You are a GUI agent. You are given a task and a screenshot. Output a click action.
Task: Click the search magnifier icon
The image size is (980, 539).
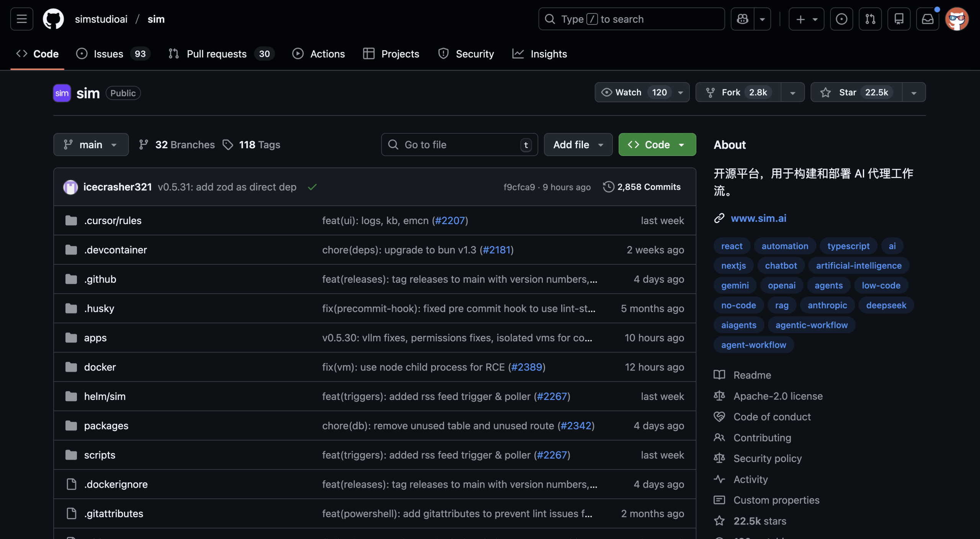550,19
